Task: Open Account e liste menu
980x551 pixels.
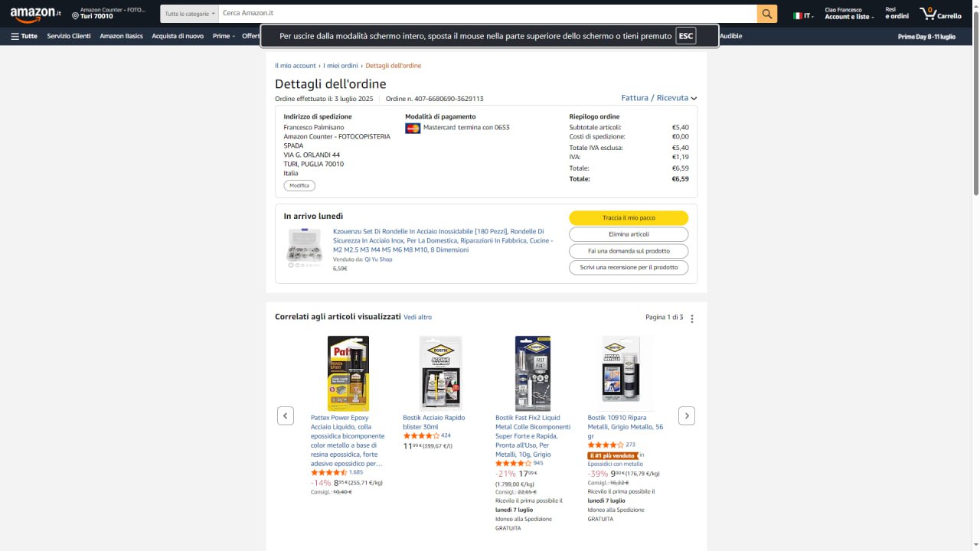Action: (x=849, y=13)
